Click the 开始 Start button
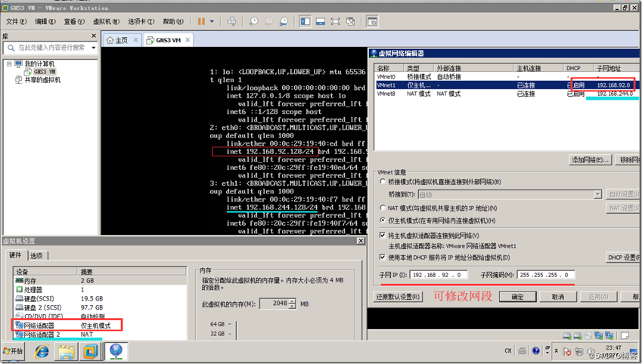This screenshot has width=642, height=364. [x=13, y=351]
